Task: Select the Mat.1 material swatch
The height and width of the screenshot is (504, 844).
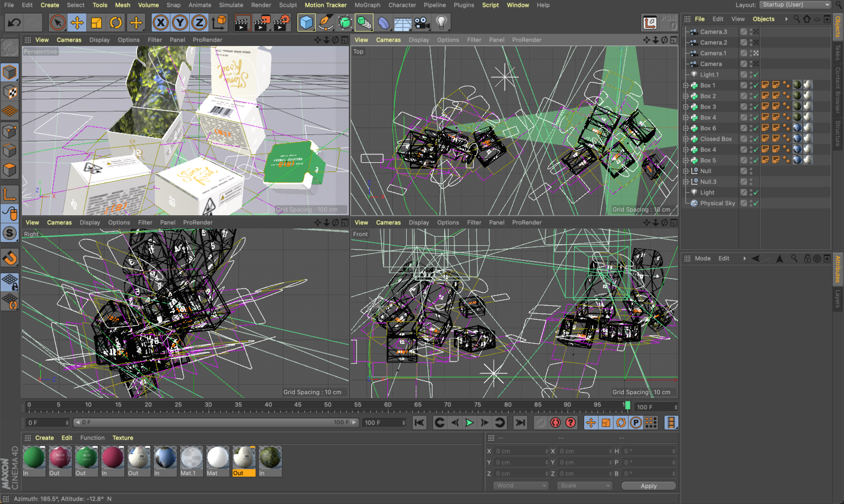Action: click(191, 461)
